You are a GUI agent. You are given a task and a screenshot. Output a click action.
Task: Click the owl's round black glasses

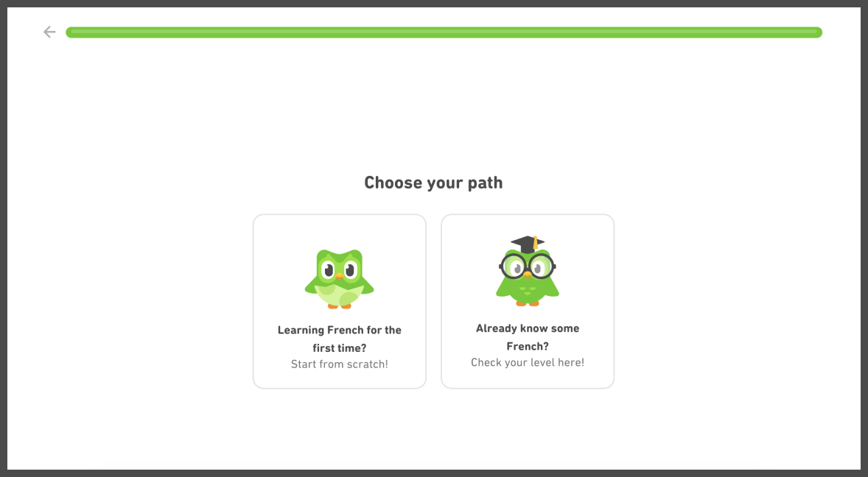[528, 266]
